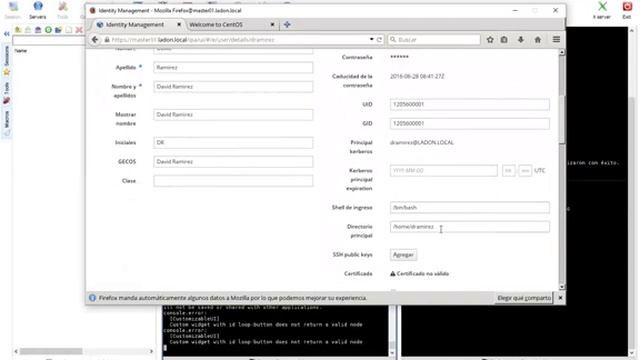Click the GID field
This screenshot has height=360, width=640.
coord(469,123)
